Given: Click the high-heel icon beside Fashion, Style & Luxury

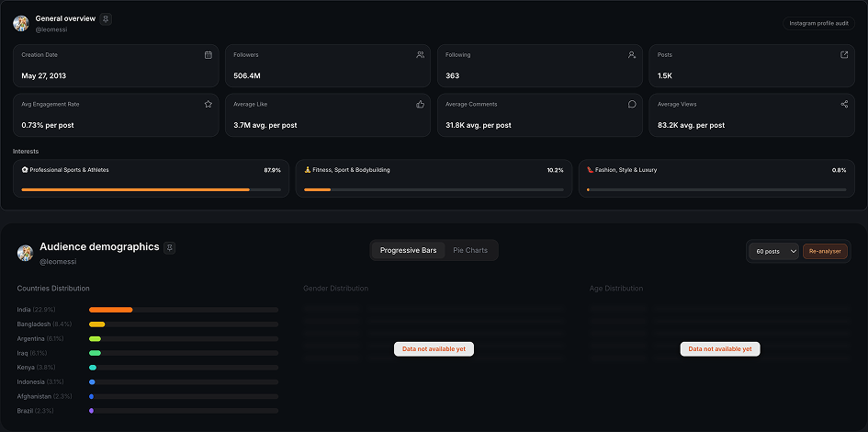Looking at the screenshot, I should pyautogui.click(x=590, y=170).
